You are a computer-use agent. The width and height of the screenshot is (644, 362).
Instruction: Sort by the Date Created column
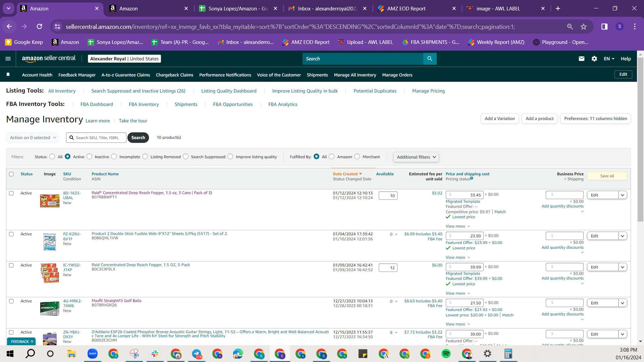(347, 174)
